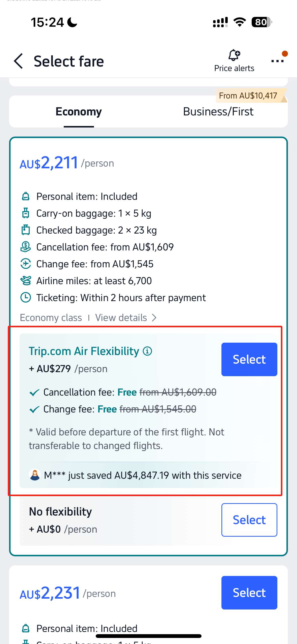This screenshot has height=644, width=297.
Task: Click the airline miles icon
Action: pos(25,280)
